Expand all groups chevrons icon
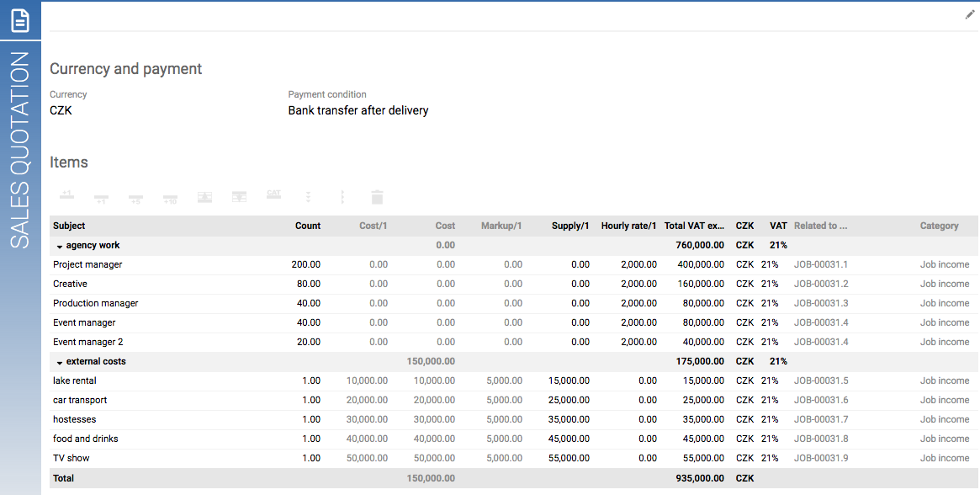Screen dimensions: 980x495 [308, 197]
